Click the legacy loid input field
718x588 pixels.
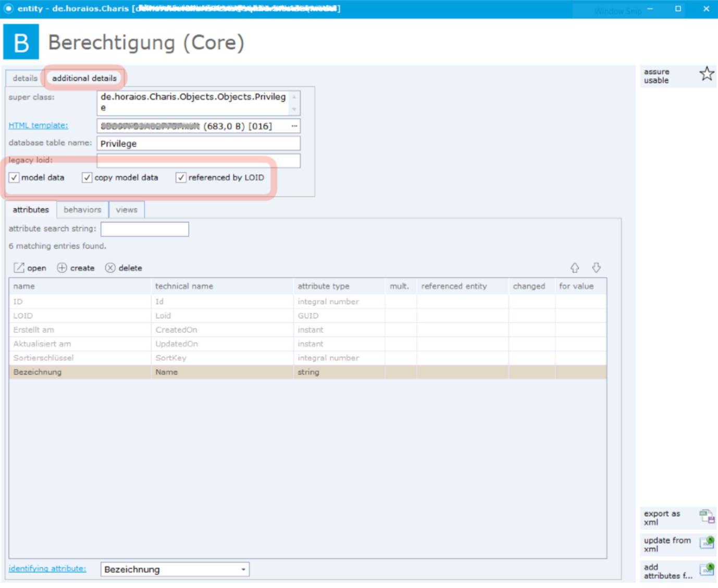click(199, 161)
